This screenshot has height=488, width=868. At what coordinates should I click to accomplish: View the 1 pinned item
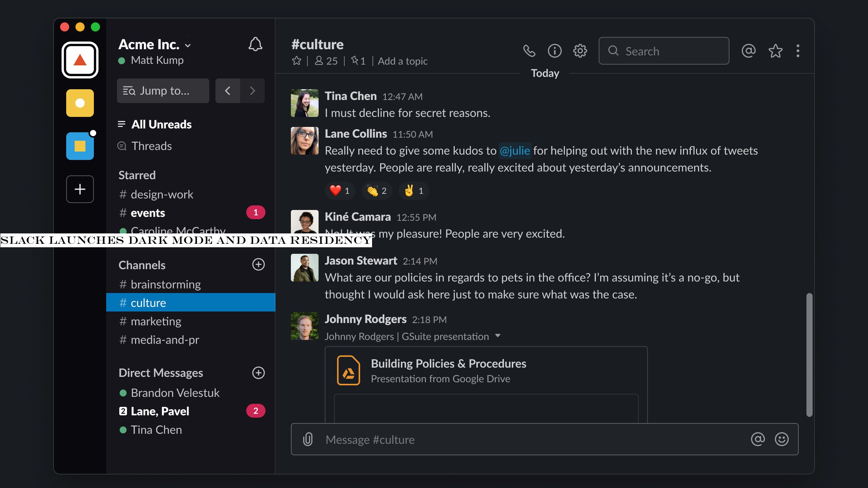[x=358, y=61]
